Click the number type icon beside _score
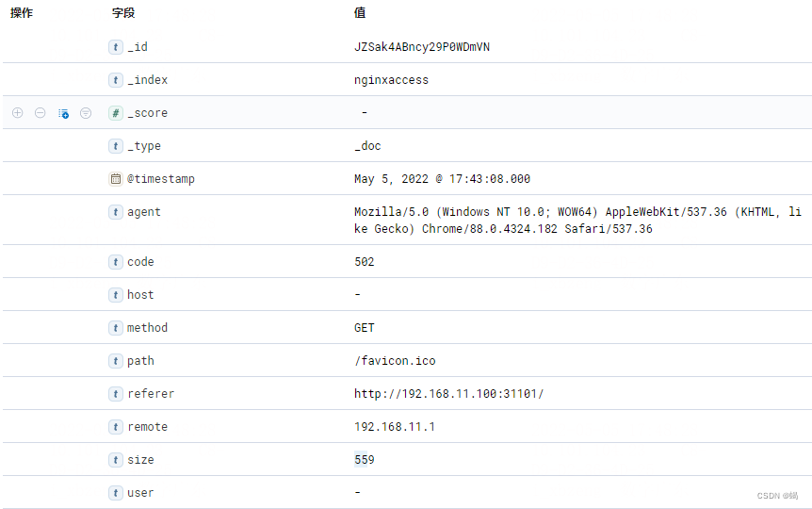Viewport: 812px width, 509px height. [116, 113]
